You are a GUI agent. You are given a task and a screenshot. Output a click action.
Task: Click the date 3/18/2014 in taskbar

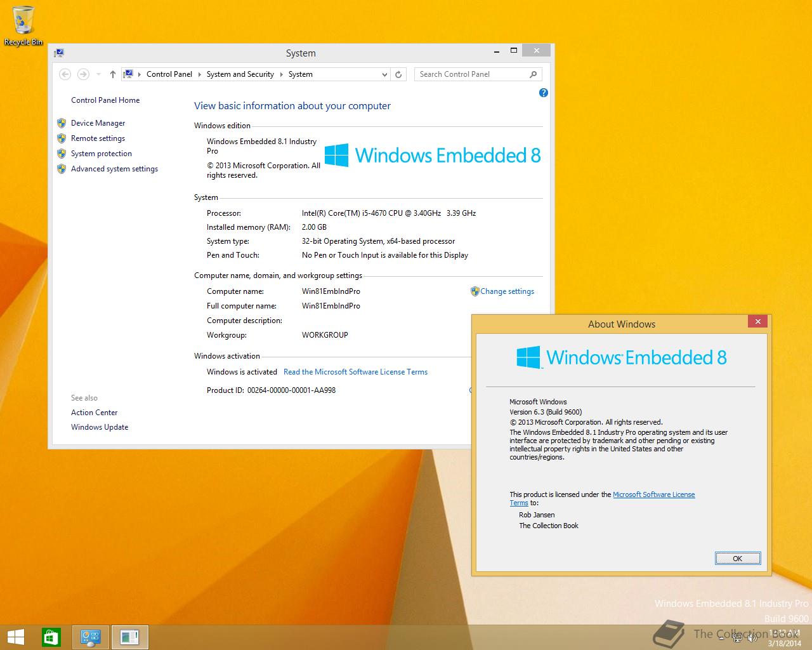pyautogui.click(x=785, y=643)
